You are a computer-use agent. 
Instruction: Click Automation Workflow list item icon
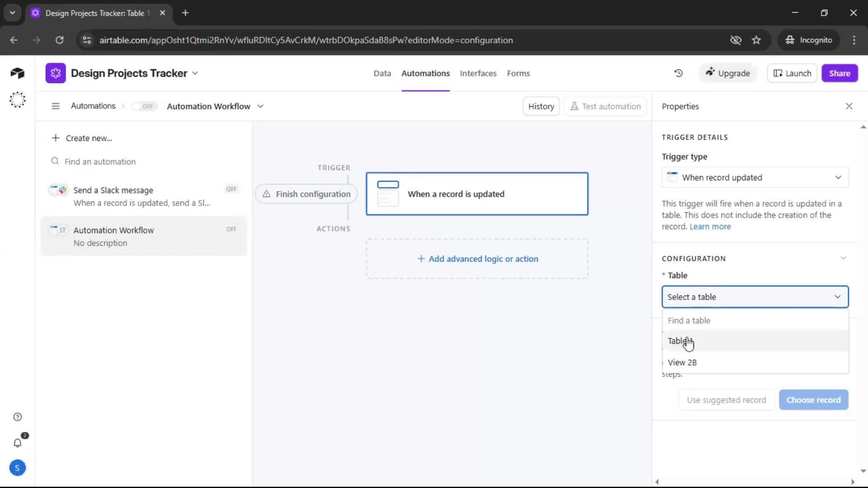[58, 230]
